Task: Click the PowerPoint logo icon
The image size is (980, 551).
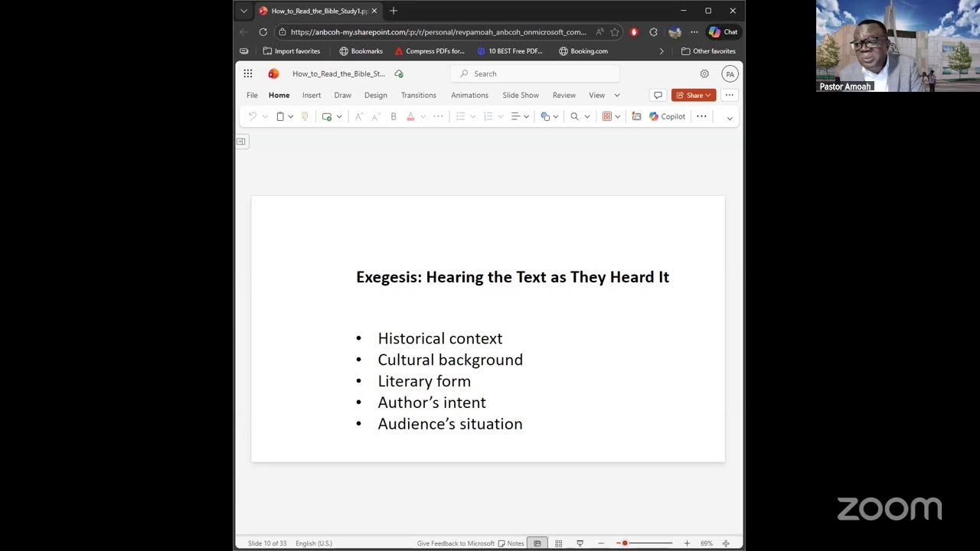Action: pos(273,73)
